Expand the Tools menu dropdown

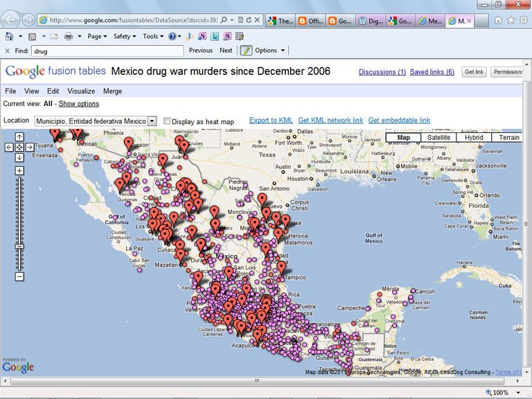153,36
